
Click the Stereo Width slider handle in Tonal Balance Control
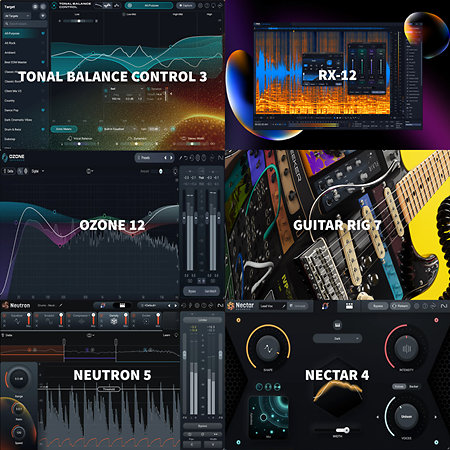192,144
